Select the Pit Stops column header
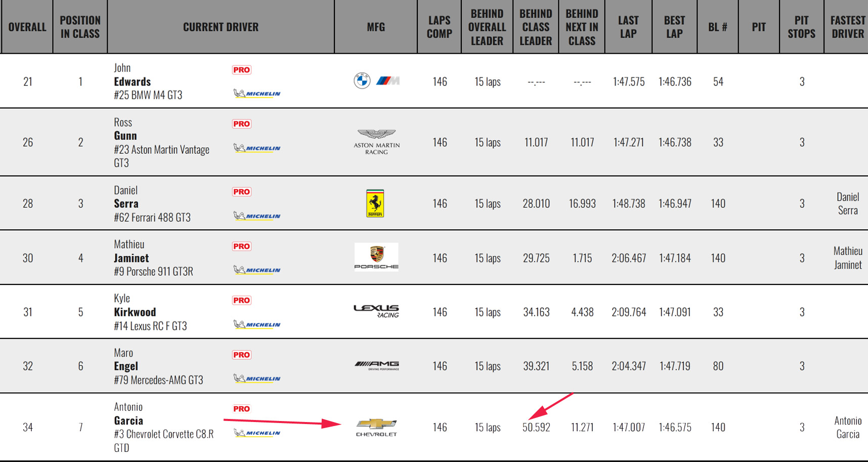Screen dimensions: 868x462 (801, 27)
